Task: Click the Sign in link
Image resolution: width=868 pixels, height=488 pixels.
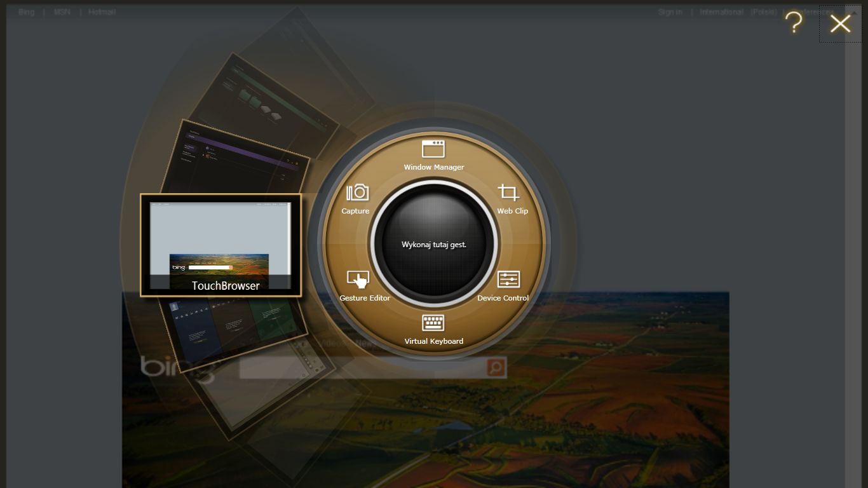Action: pos(670,12)
